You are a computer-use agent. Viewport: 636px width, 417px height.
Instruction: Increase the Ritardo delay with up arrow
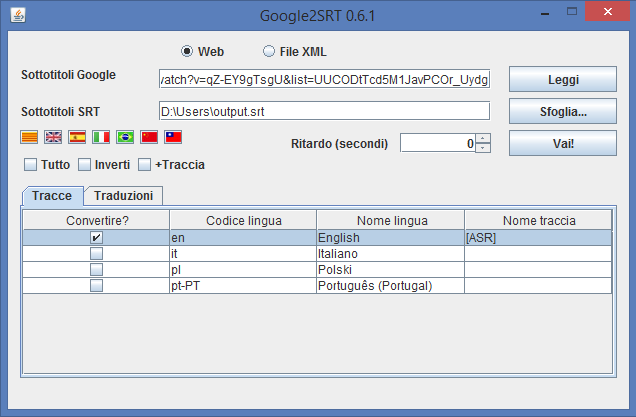click(x=483, y=138)
